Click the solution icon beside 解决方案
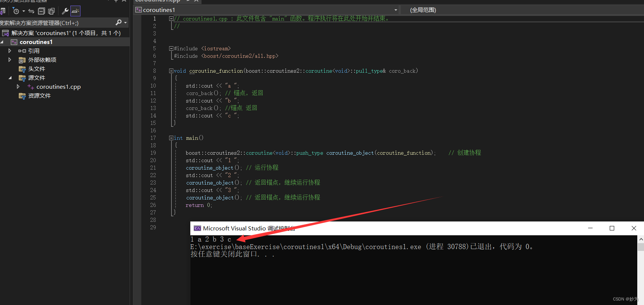Viewport: 644px width, 305px height. [6, 33]
